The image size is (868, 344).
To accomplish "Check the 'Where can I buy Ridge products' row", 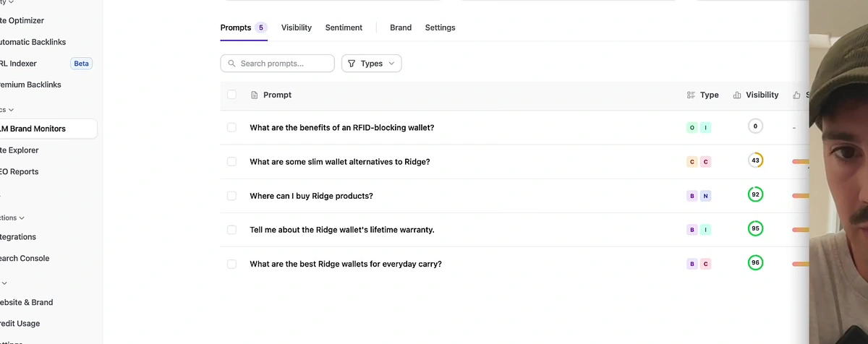I will (x=231, y=196).
